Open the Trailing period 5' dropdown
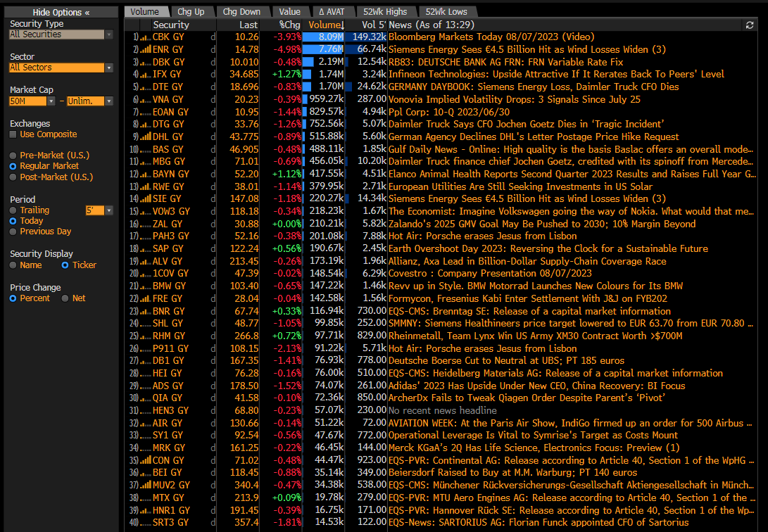 [x=109, y=210]
